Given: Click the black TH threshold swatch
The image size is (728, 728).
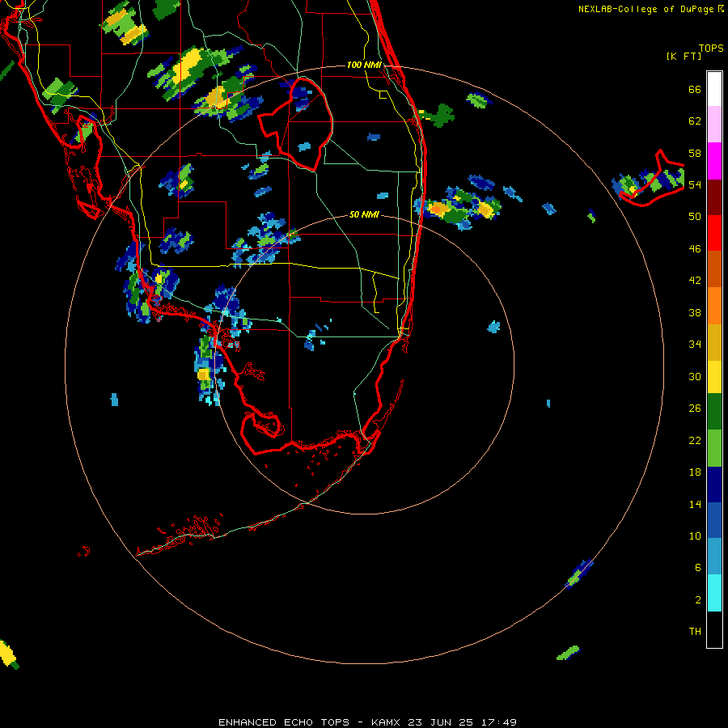Looking at the screenshot, I should pos(714,629).
